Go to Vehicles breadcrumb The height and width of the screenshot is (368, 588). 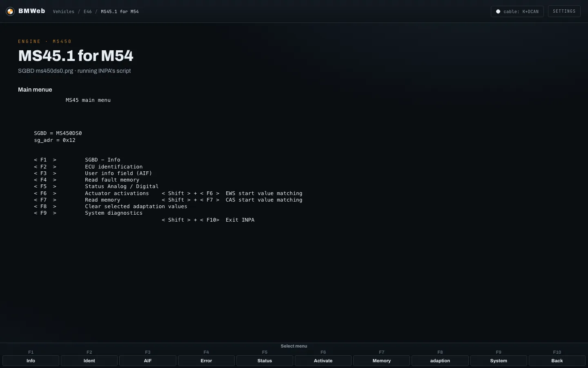pos(64,11)
